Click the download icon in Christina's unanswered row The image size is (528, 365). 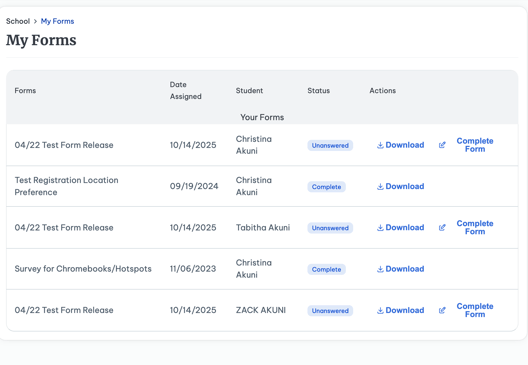(380, 145)
